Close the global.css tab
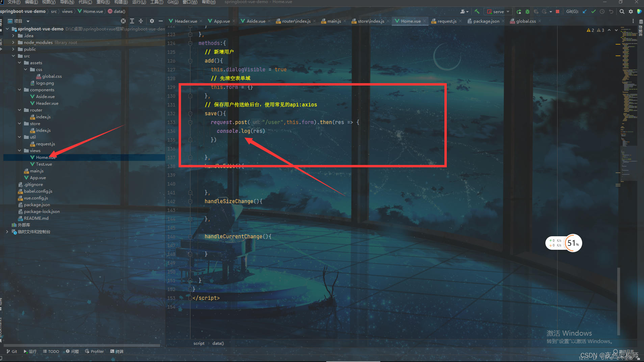 [x=540, y=21]
